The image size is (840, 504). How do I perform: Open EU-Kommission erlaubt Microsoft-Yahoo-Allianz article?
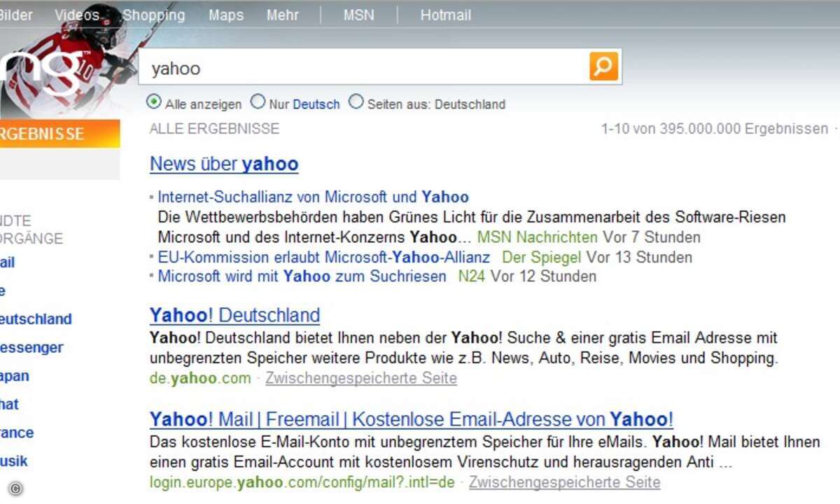(323, 257)
